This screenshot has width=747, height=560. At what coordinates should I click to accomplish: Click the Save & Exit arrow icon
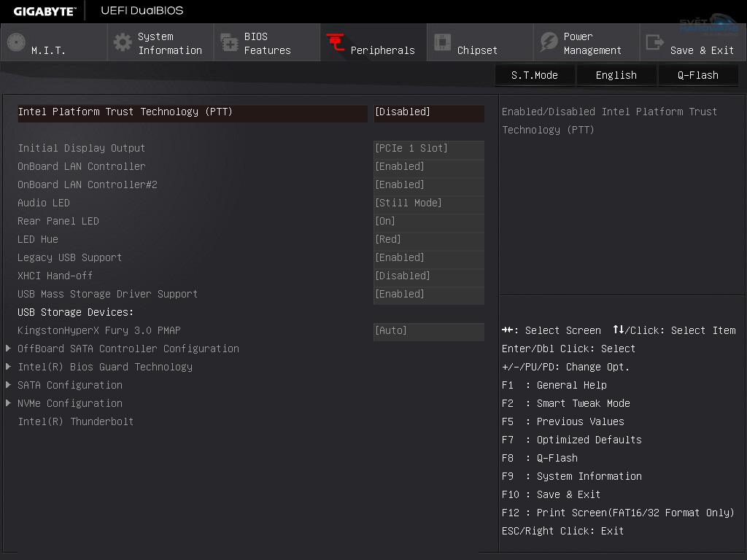pyautogui.click(x=655, y=42)
